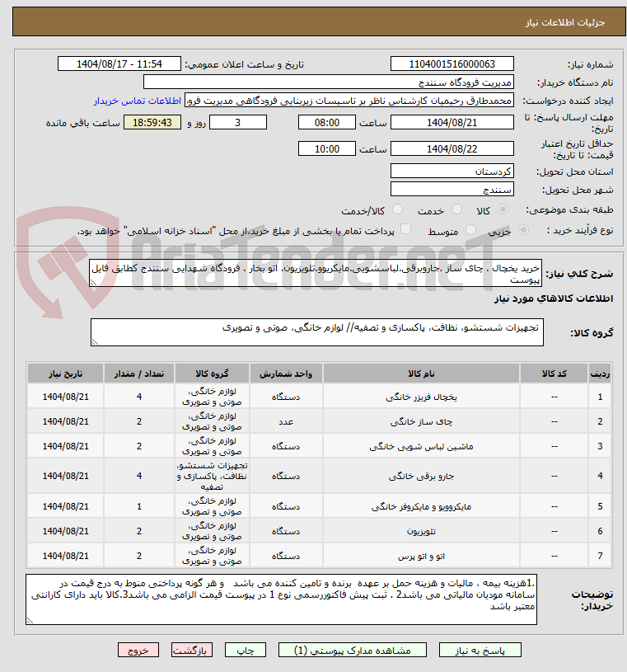Screen dimensions: 627x672
Task: Click the date 1404/08/21 in اتو row
Action: coord(66,556)
